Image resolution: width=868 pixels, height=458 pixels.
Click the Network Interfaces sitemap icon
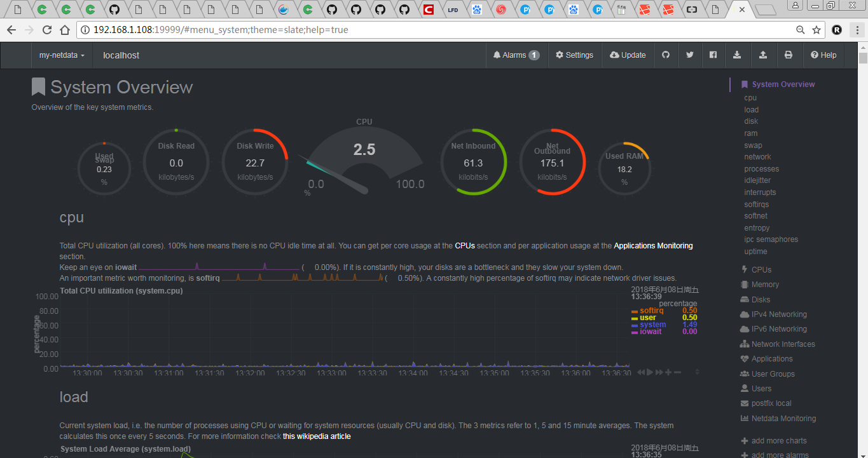745,344
